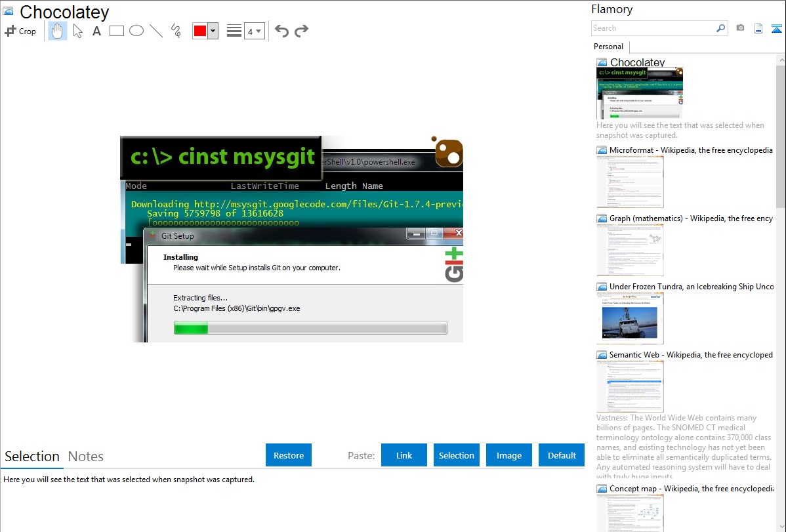Open the Personal tab
The height and width of the screenshot is (532, 786).
[608, 47]
